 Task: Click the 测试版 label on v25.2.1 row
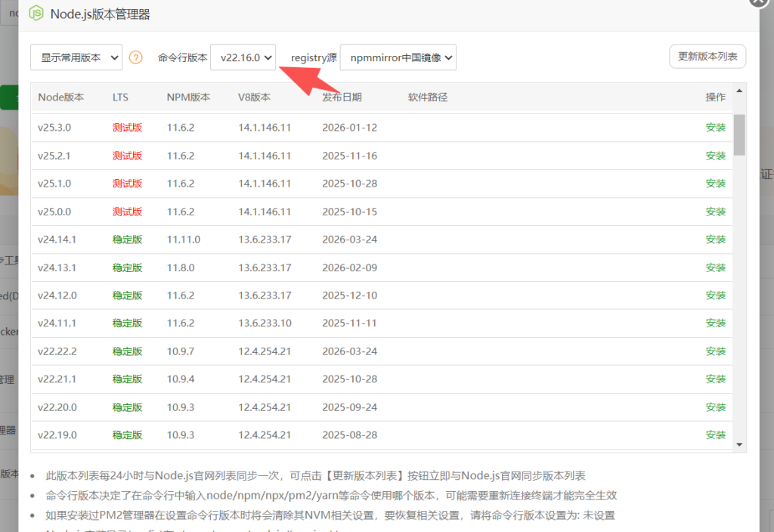[x=128, y=155]
